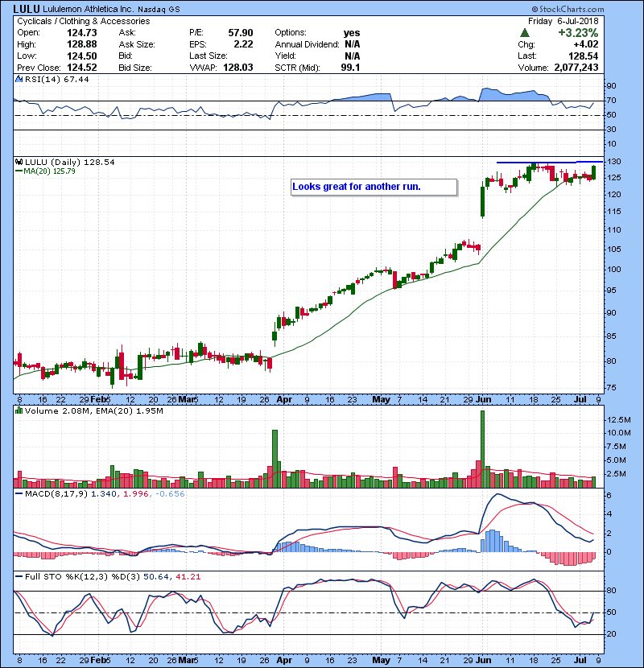The image size is (644, 668).
Task: Click the 100 price axis label
Action: 614,270
